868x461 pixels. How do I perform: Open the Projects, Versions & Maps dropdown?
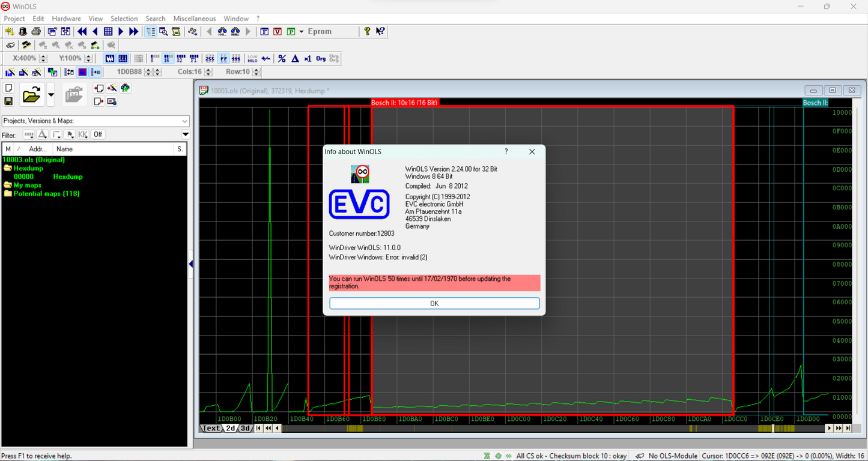(184, 121)
